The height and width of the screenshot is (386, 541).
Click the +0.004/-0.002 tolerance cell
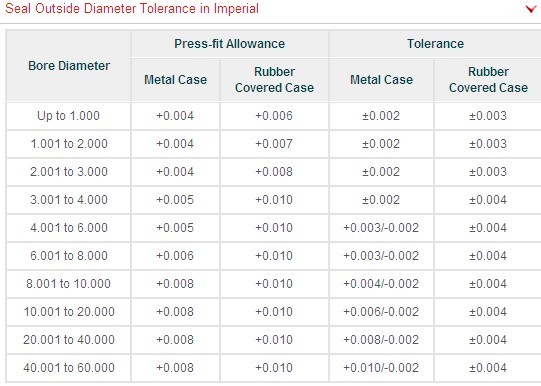tap(381, 284)
